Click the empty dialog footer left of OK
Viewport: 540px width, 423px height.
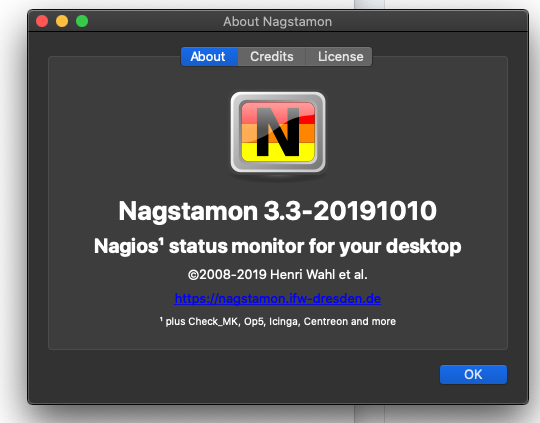pyautogui.click(x=234, y=374)
